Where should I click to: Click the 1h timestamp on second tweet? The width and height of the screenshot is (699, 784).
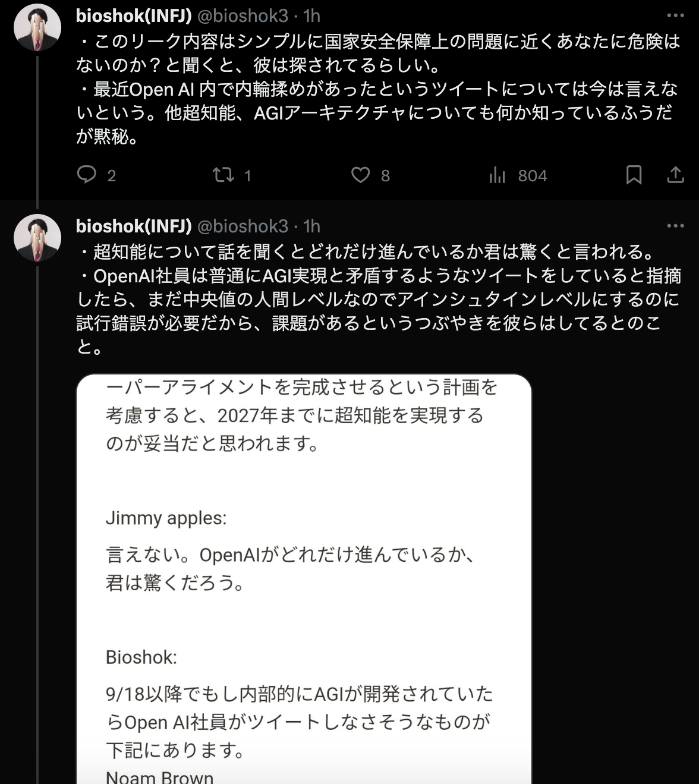311,226
